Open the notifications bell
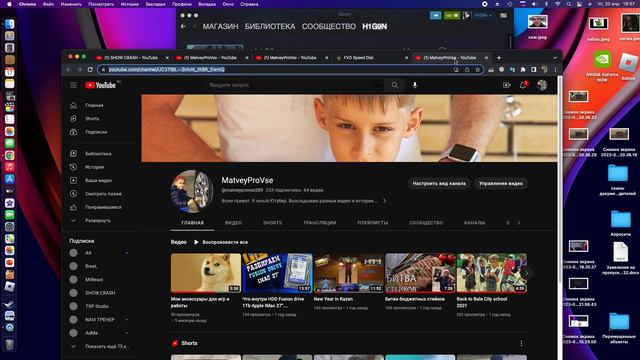This screenshot has height=360, width=640. pyautogui.click(x=523, y=85)
